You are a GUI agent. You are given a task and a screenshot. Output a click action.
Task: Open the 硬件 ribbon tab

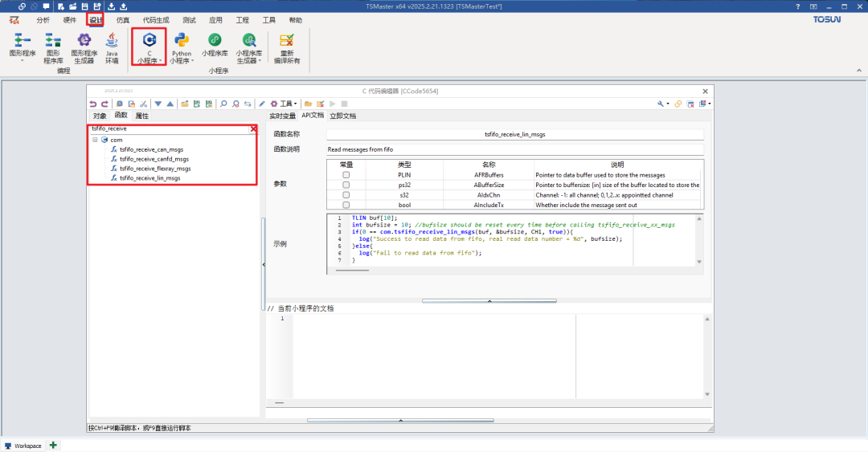(70, 20)
